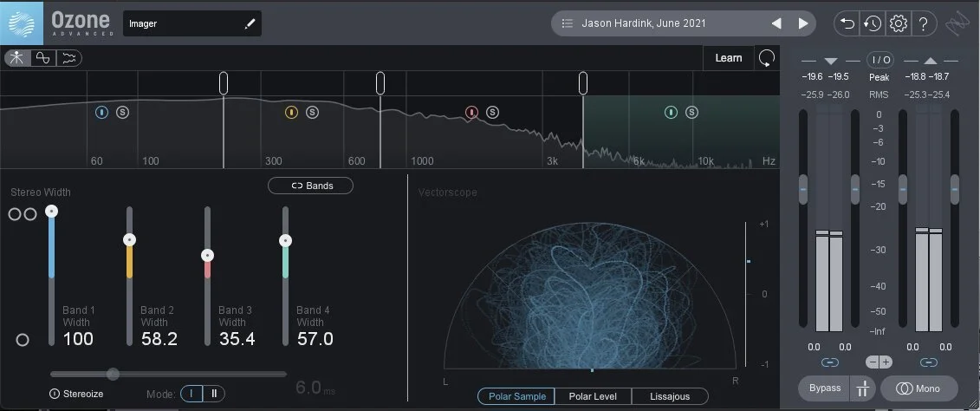Enable Stereoize power toggle
The width and height of the screenshot is (980, 411).
click(55, 395)
